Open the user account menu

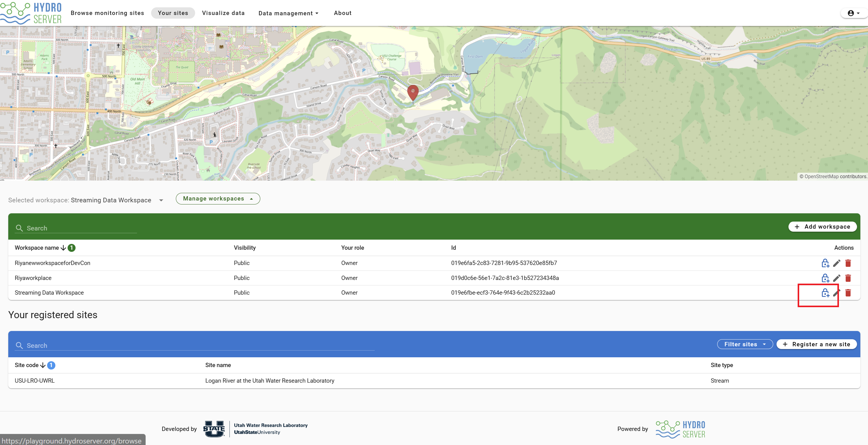[854, 13]
